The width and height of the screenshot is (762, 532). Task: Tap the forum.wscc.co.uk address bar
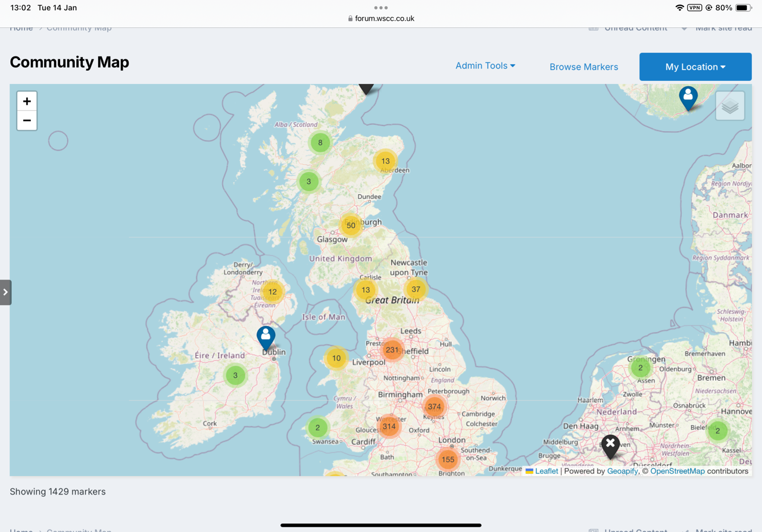pyautogui.click(x=381, y=18)
